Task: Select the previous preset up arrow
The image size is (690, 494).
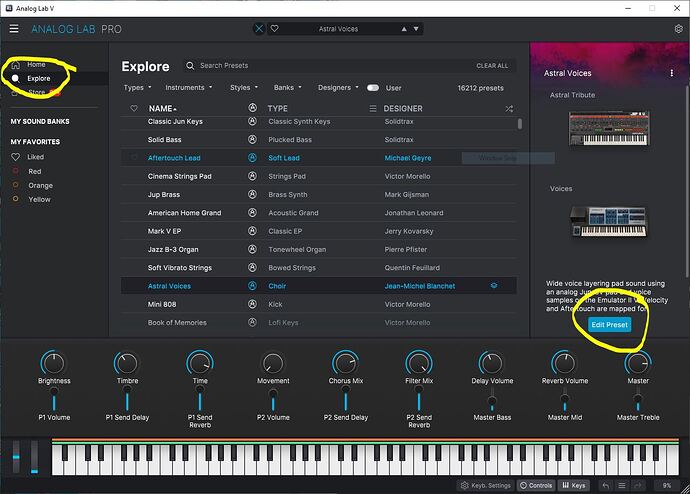Action: tap(404, 29)
